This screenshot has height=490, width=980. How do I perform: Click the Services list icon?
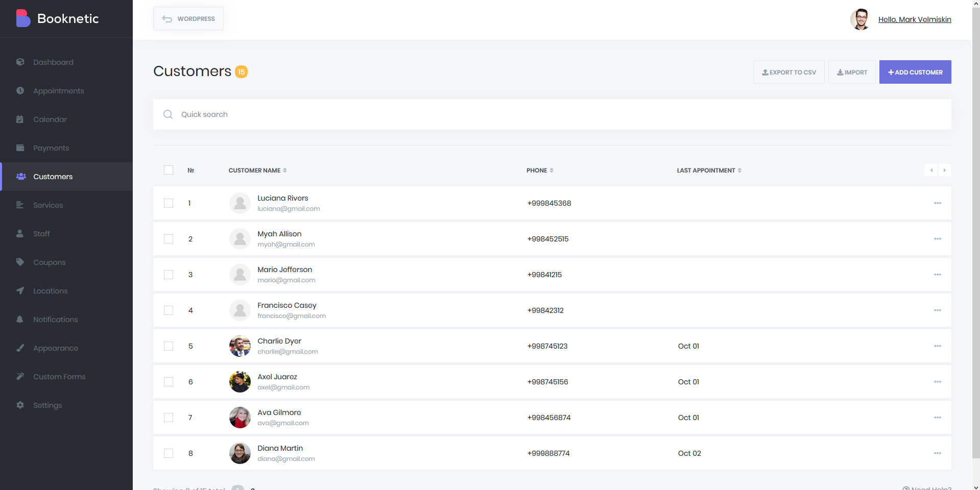[x=20, y=205]
